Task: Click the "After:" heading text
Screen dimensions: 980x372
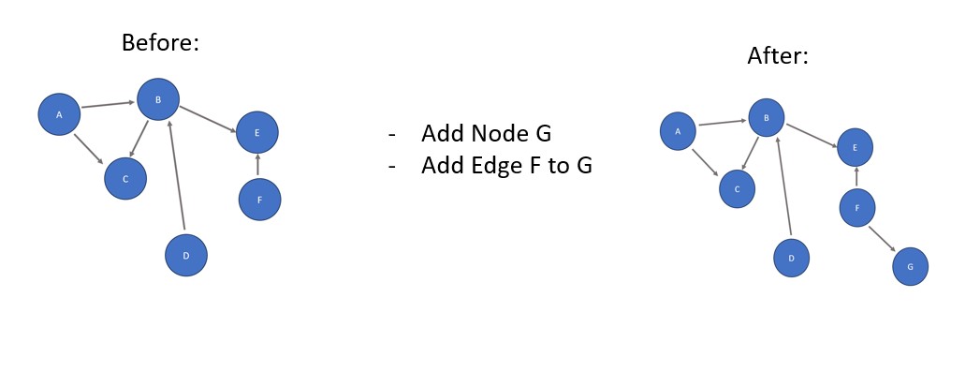Action: pos(778,56)
